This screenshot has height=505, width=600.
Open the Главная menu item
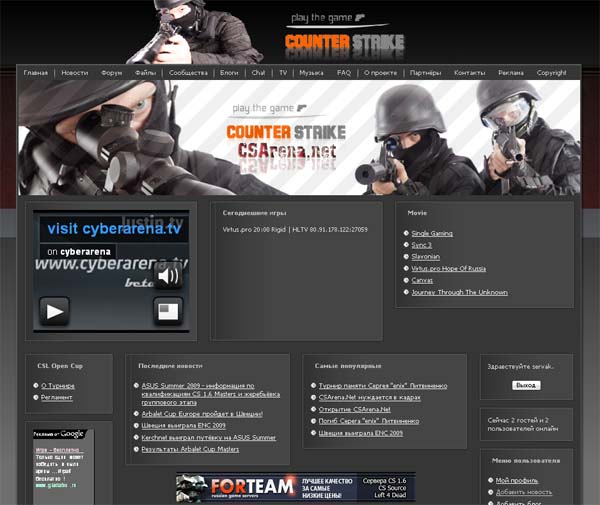36,73
